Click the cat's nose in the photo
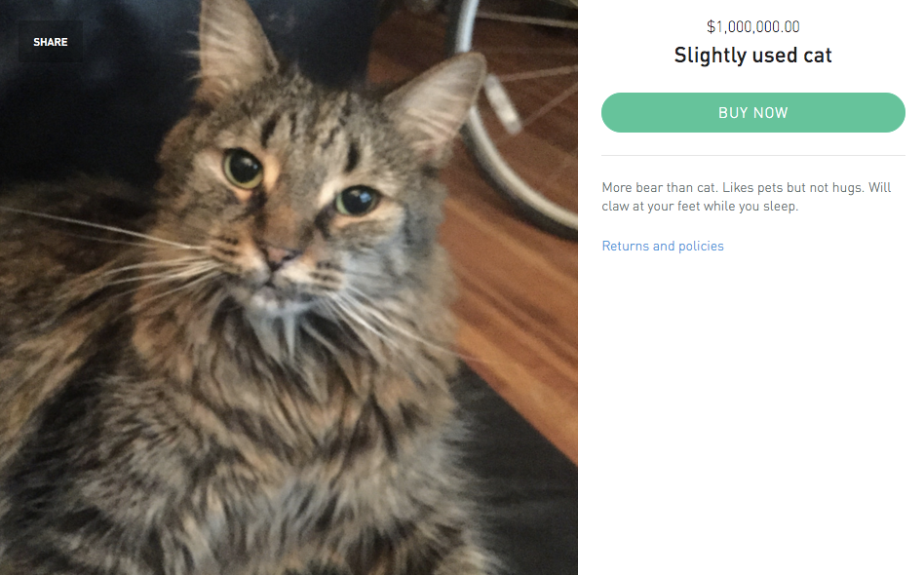This screenshot has height=575, width=924. click(278, 255)
